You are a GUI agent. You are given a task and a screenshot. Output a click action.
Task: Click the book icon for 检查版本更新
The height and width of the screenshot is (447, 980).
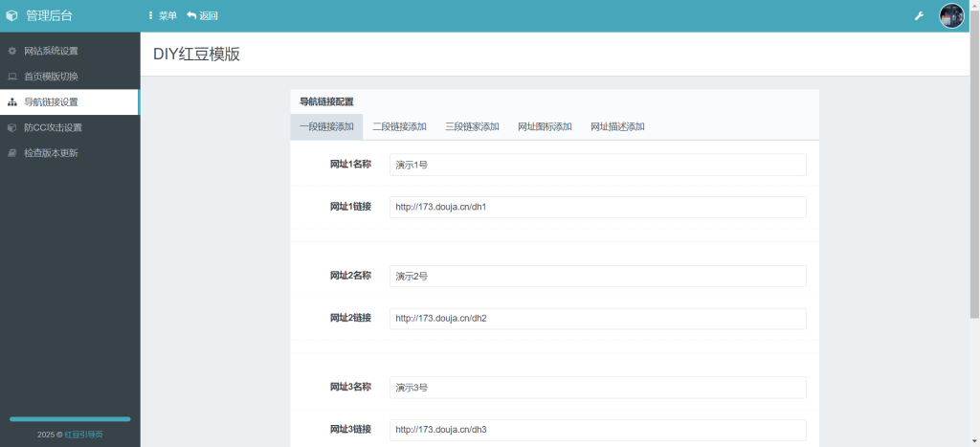[12, 153]
